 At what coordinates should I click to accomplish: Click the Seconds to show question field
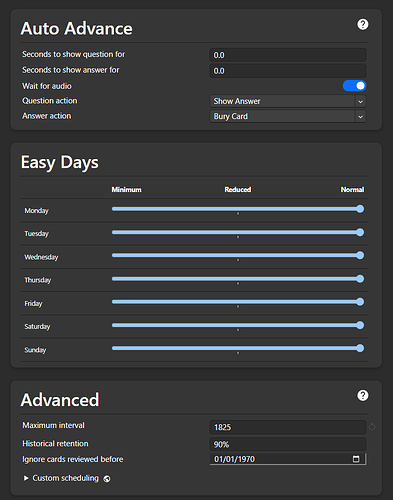(x=288, y=55)
